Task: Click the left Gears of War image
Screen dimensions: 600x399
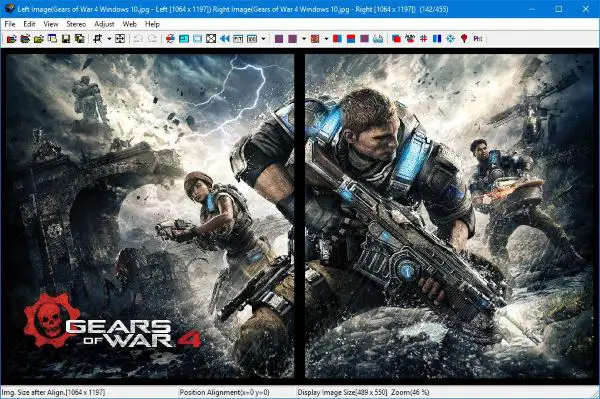Action: tap(150, 216)
